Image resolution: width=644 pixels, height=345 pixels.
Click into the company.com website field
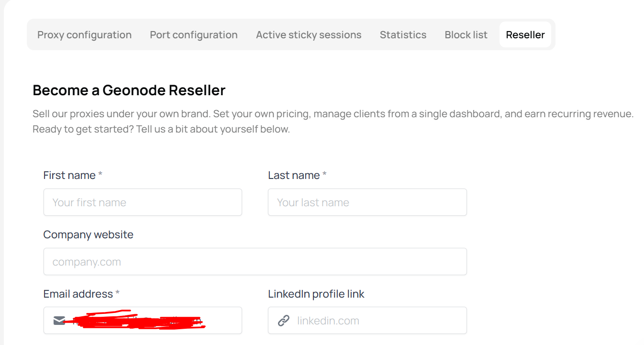tap(255, 261)
